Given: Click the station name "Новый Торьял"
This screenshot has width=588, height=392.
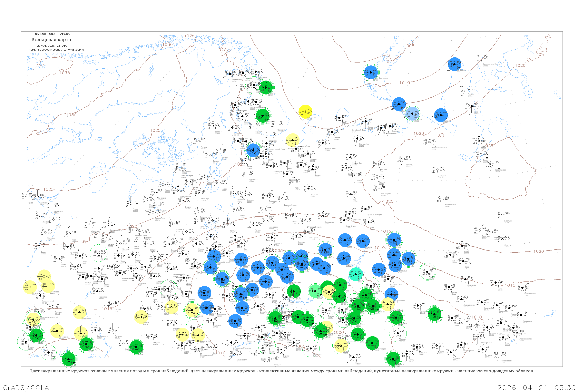Looking at the screenshot, I should click(295, 282).
